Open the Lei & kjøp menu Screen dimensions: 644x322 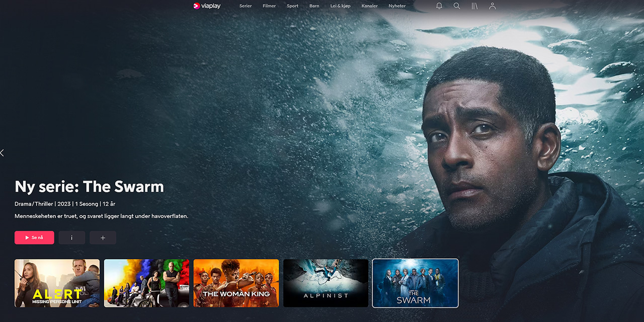point(340,6)
